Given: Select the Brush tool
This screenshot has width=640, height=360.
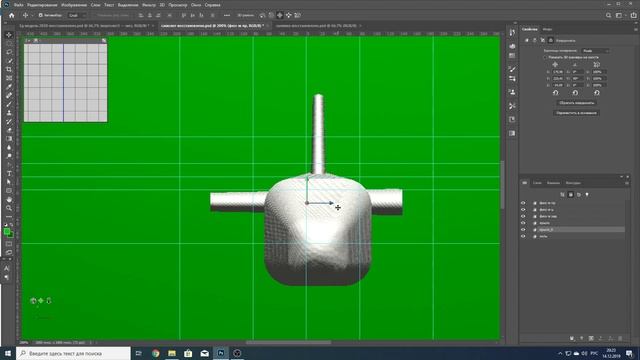Looking at the screenshot, I should pos(9,104).
